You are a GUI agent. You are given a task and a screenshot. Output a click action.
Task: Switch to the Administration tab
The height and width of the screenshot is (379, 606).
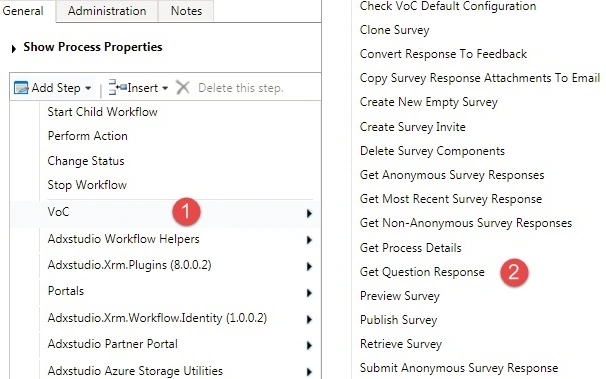[107, 10]
